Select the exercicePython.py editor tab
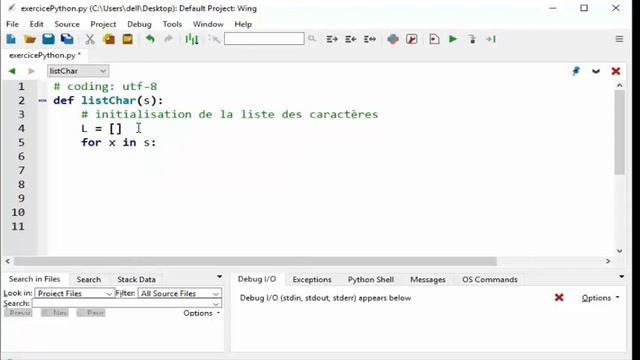Screen dimensions: 640x360 point(45,55)
